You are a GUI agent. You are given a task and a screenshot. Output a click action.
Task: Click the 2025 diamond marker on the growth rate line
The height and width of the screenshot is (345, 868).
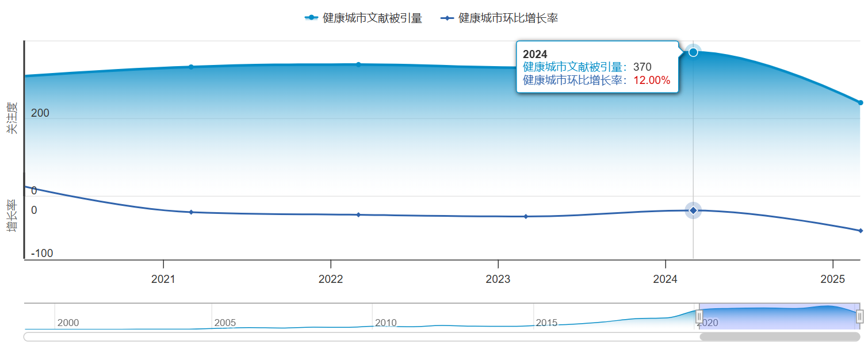[861, 231]
